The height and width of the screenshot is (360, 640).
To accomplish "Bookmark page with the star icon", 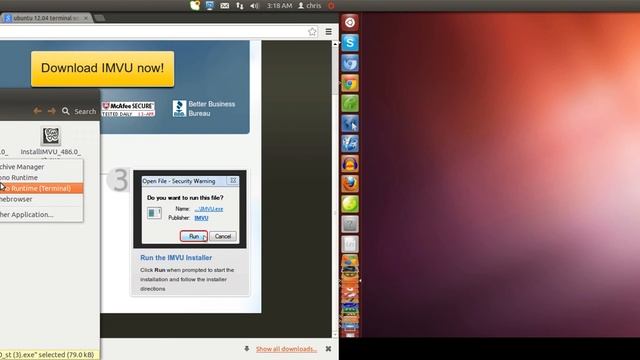I will [x=312, y=31].
